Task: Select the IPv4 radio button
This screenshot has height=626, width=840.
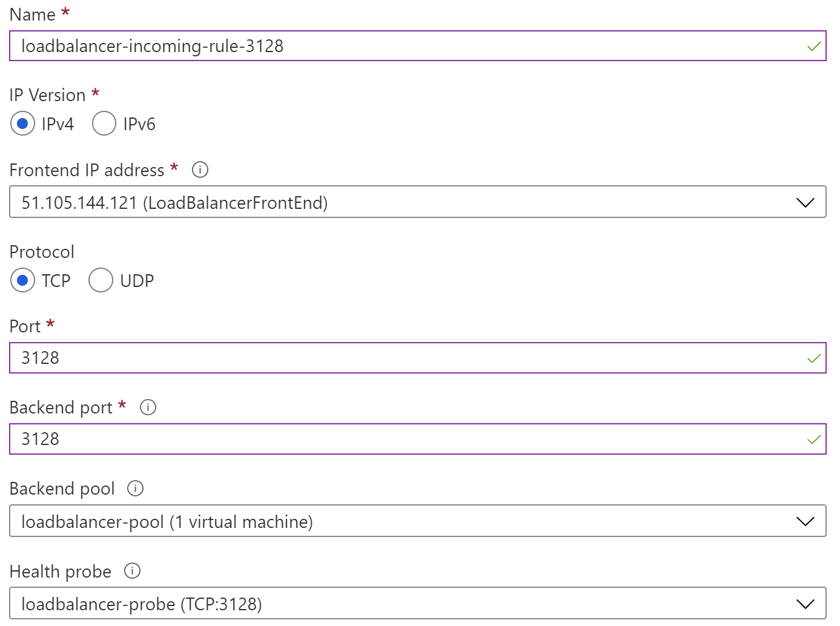Action: point(22,123)
